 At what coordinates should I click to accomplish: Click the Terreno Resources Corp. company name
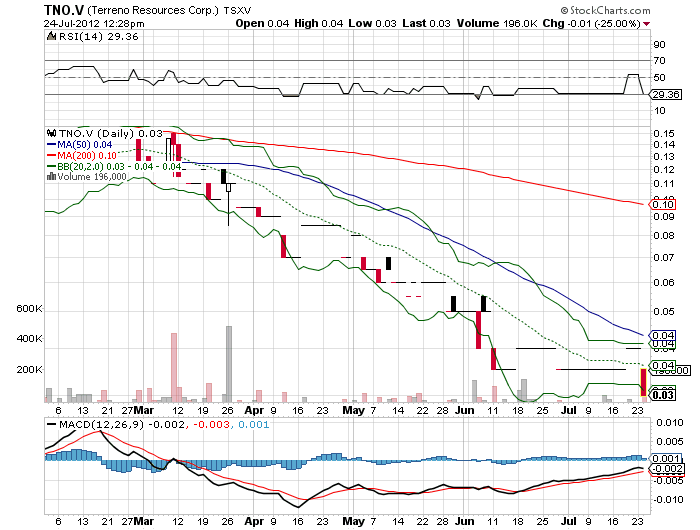153,10
